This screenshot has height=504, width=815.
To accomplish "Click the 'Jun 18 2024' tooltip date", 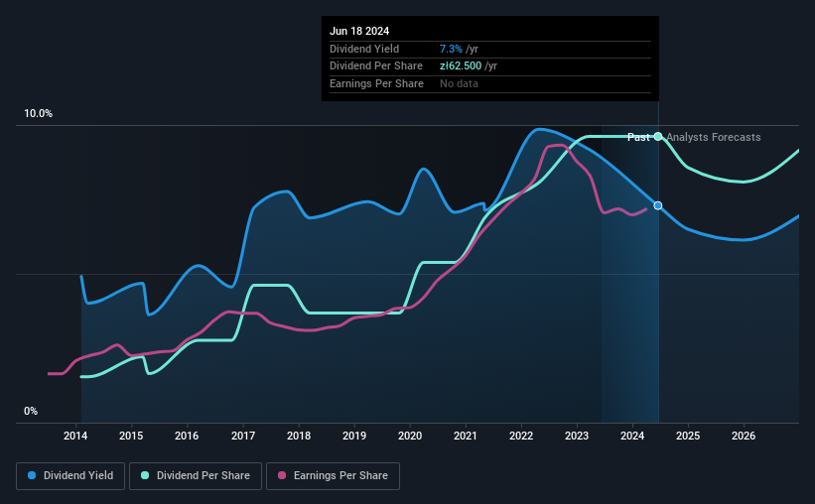I will pyautogui.click(x=359, y=31).
